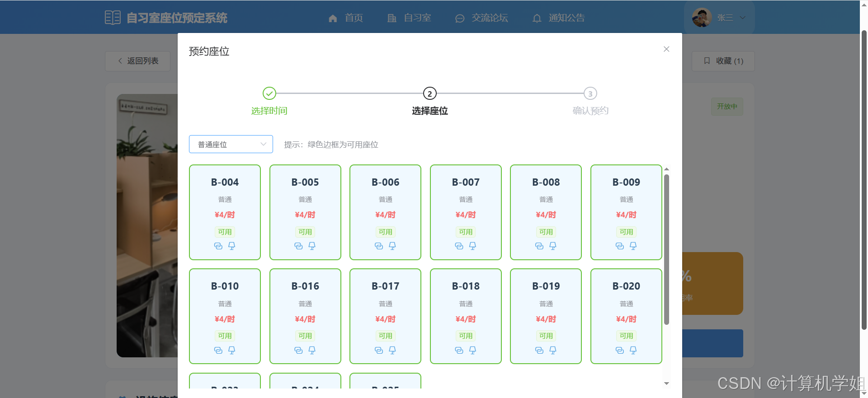This screenshot has height=398, width=868.
Task: Click the ¥4/时 price on seat B-018
Action: coord(466,319)
